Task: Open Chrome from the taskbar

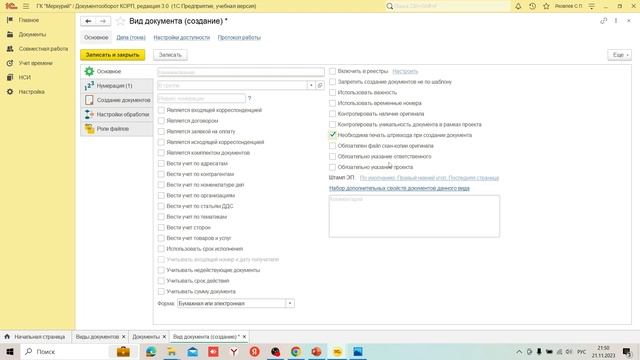Action: (296, 351)
